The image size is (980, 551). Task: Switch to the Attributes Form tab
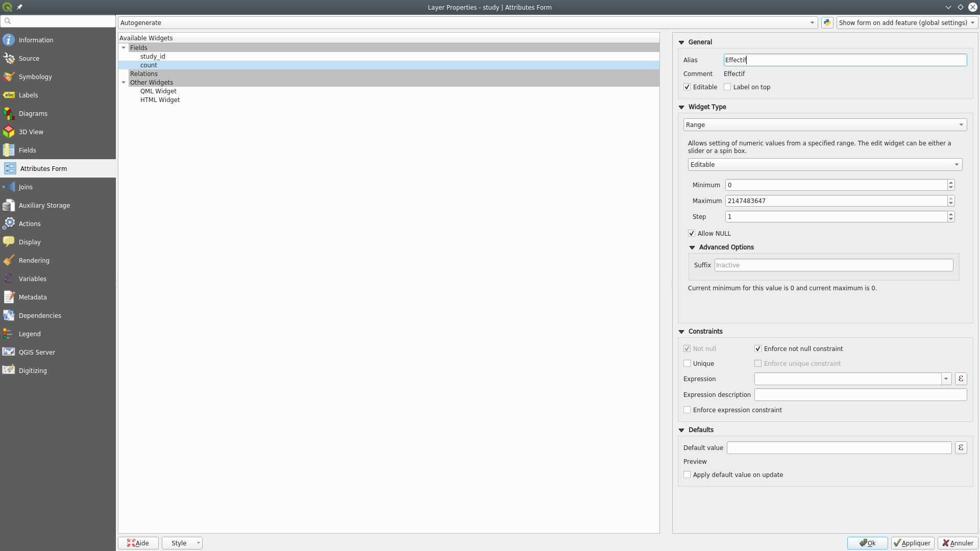pos(58,168)
